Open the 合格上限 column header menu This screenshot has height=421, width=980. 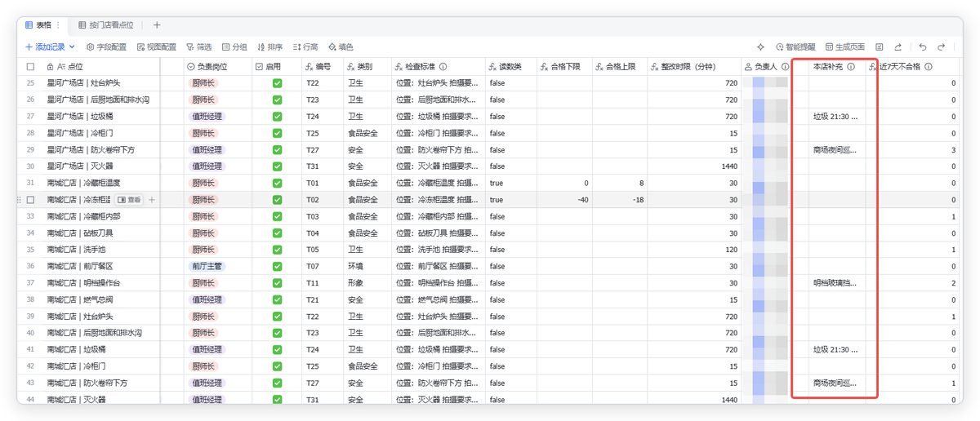[619, 67]
